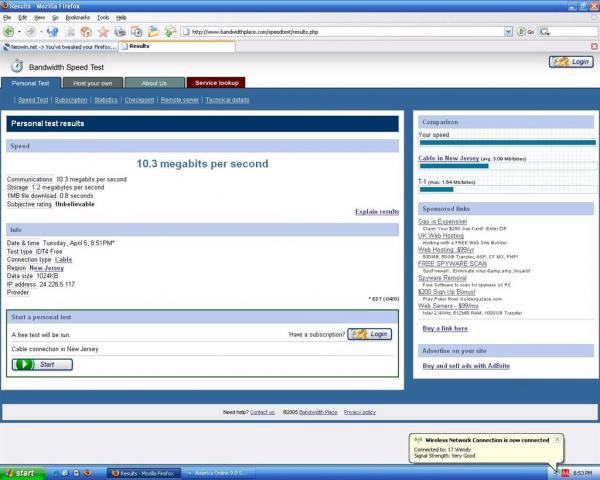
Task: Reload the page with the Reload icon
Action: [x=52, y=32]
